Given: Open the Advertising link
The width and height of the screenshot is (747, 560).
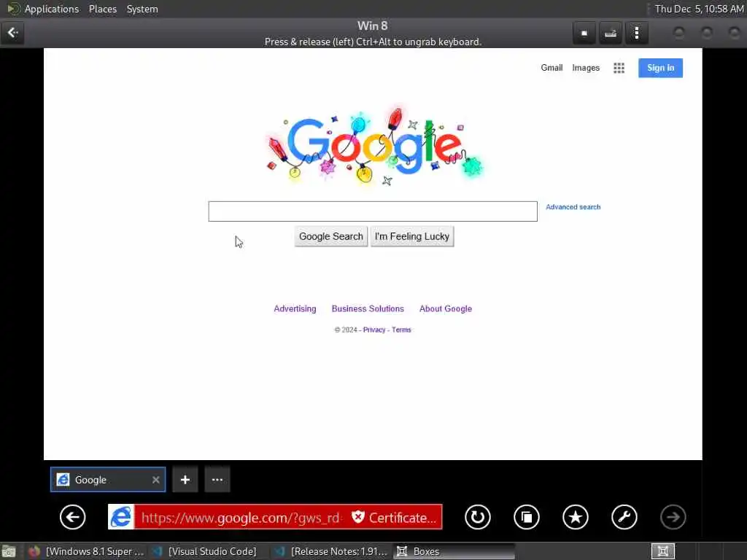Looking at the screenshot, I should tap(295, 308).
